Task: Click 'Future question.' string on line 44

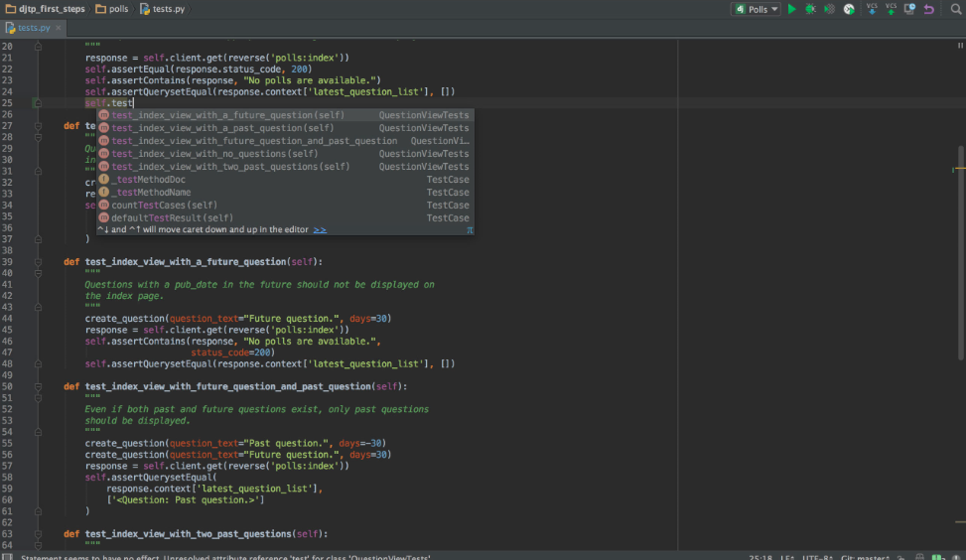Action: (294, 319)
